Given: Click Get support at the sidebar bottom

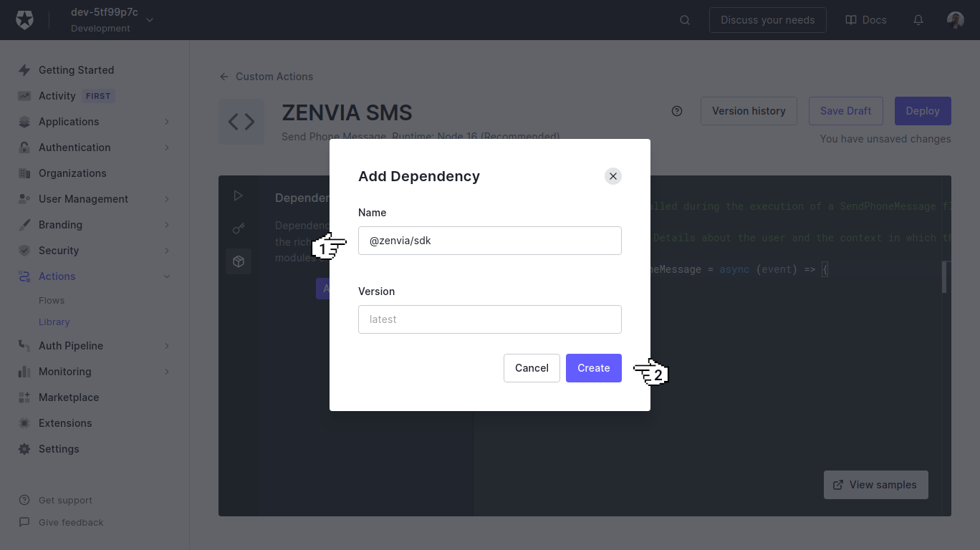Looking at the screenshot, I should [65, 500].
